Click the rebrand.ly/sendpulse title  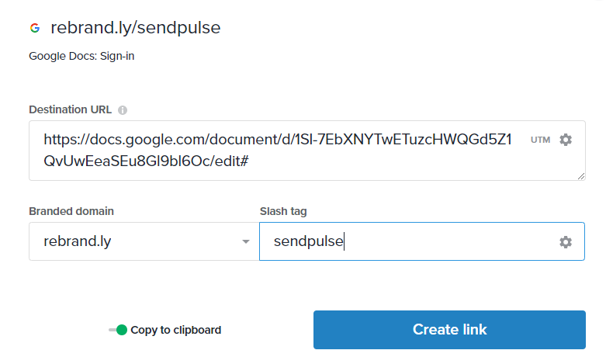pos(136,28)
